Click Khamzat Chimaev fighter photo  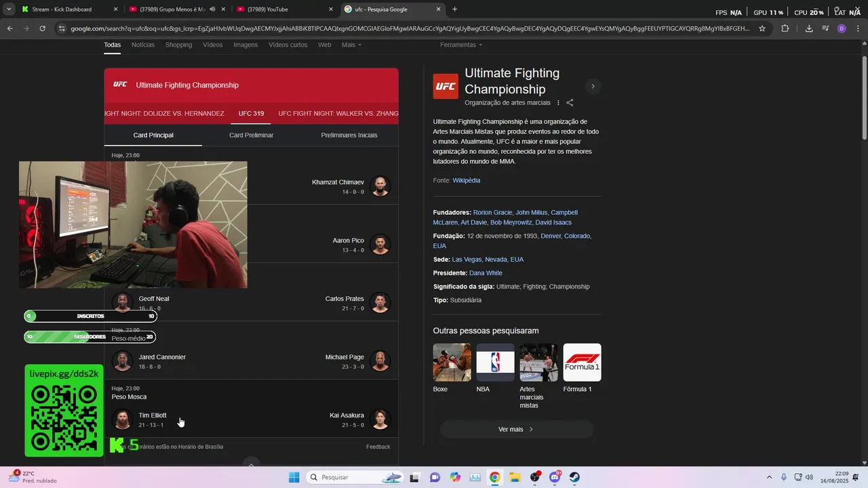click(380, 186)
